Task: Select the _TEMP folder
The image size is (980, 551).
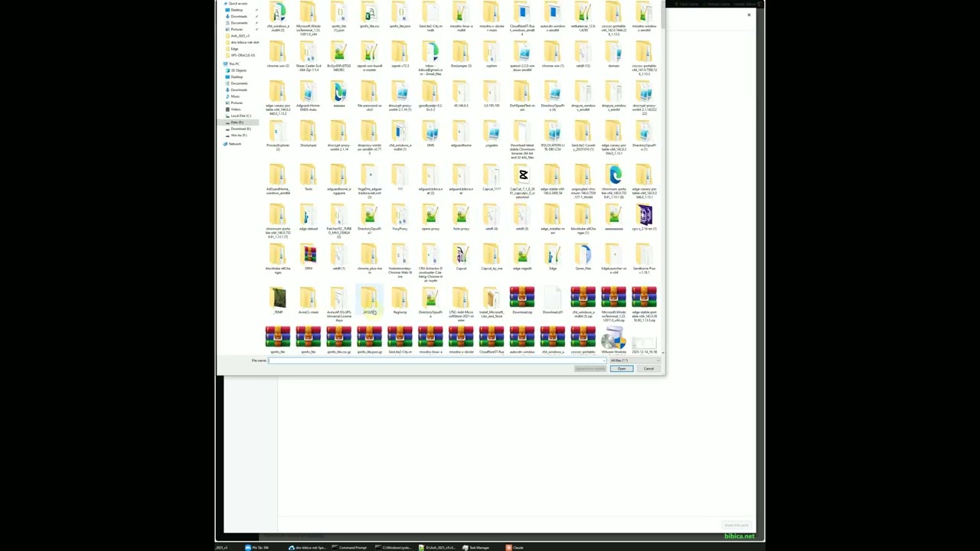Action: coord(278,300)
